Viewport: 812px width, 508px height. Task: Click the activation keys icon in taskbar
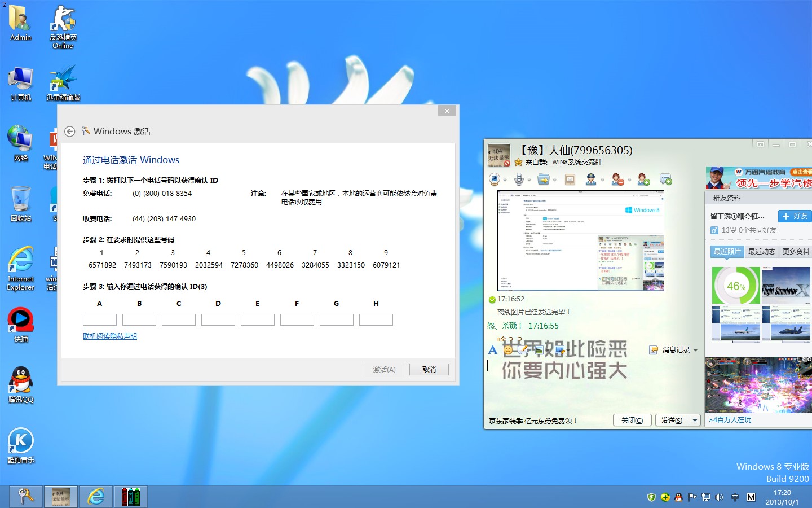point(25,497)
